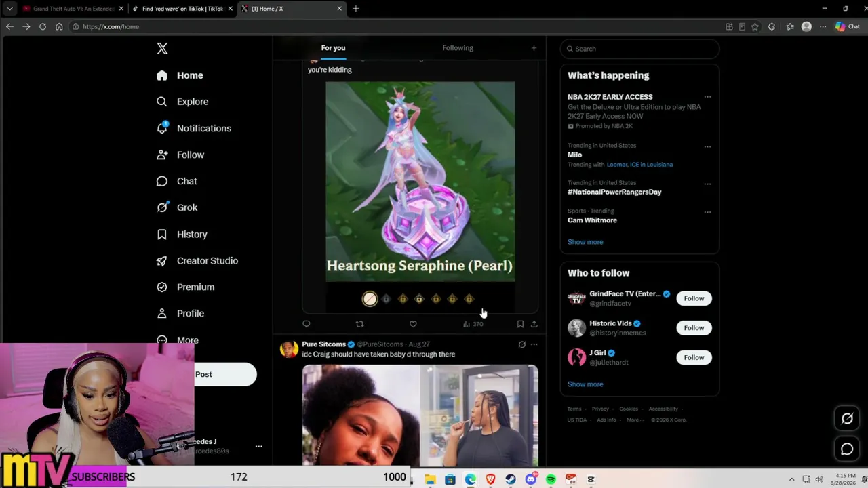This screenshot has height=488, width=868.
Task: Switch to the For you tab
Action: 333,48
